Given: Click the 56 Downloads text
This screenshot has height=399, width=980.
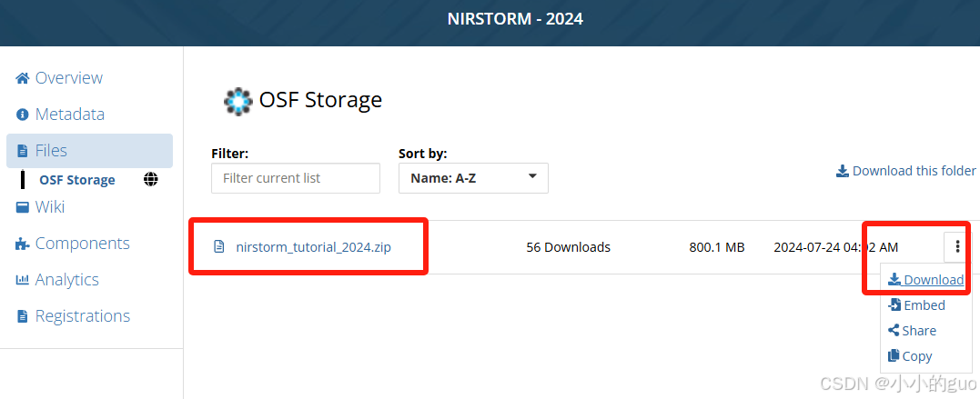Looking at the screenshot, I should (568, 247).
